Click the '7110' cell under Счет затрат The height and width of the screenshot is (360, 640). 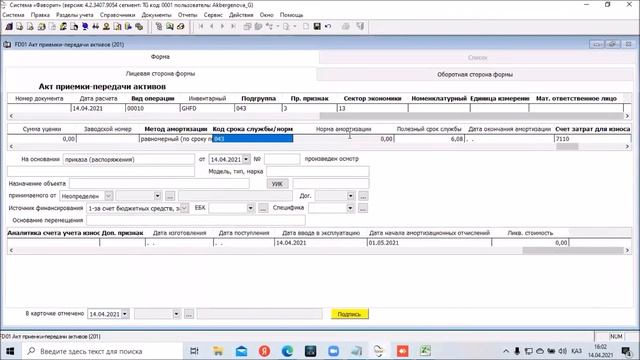pyautogui.click(x=592, y=139)
